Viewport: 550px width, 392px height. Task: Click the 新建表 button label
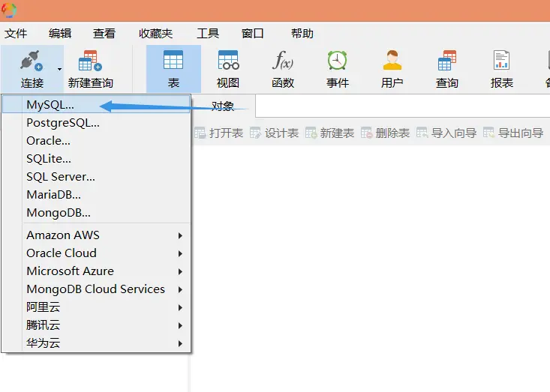[337, 133]
